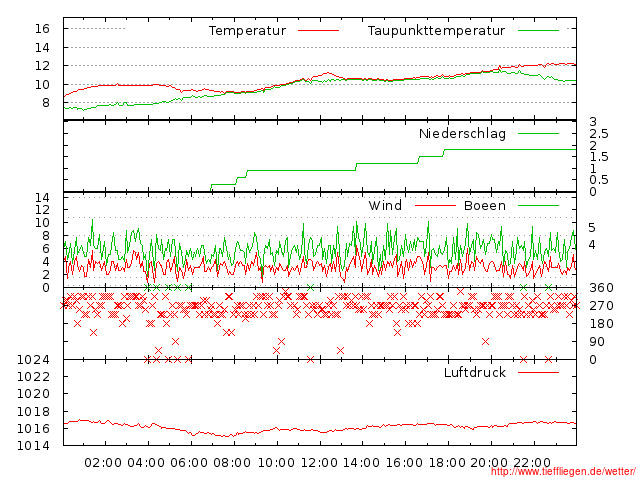Click the red Temperatur legend line
The height and width of the screenshot is (480, 640).
coord(318,31)
